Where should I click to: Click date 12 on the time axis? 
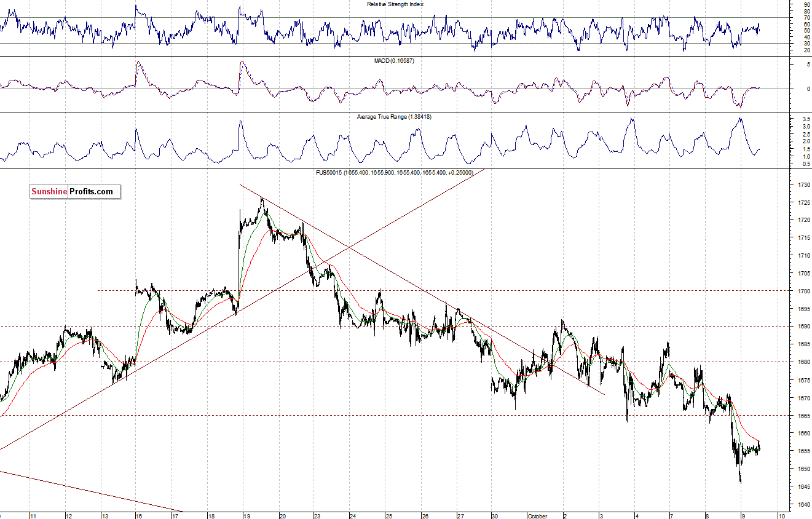(x=69, y=515)
